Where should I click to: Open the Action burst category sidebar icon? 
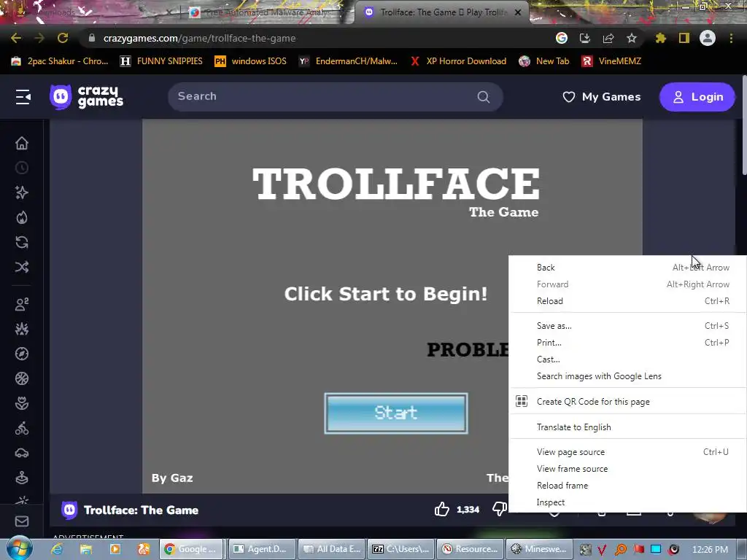(22, 329)
